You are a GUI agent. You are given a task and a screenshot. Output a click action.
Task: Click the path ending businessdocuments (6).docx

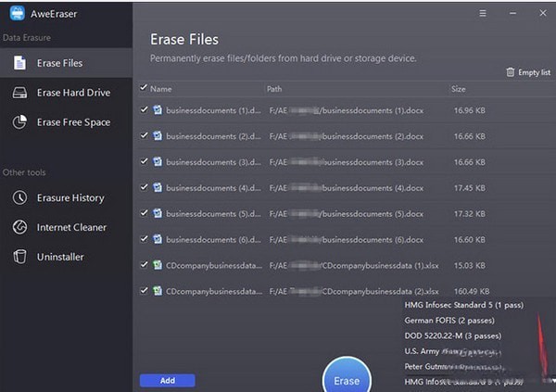click(346, 240)
